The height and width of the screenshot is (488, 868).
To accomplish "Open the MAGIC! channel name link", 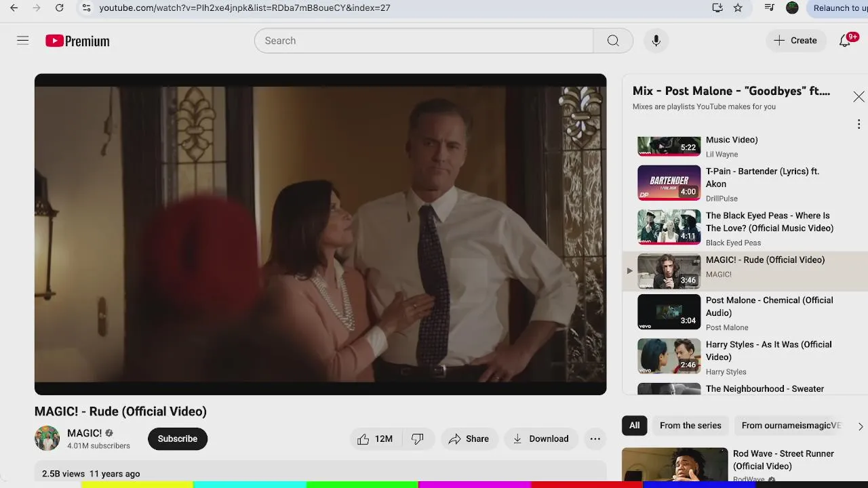I will pos(84,433).
